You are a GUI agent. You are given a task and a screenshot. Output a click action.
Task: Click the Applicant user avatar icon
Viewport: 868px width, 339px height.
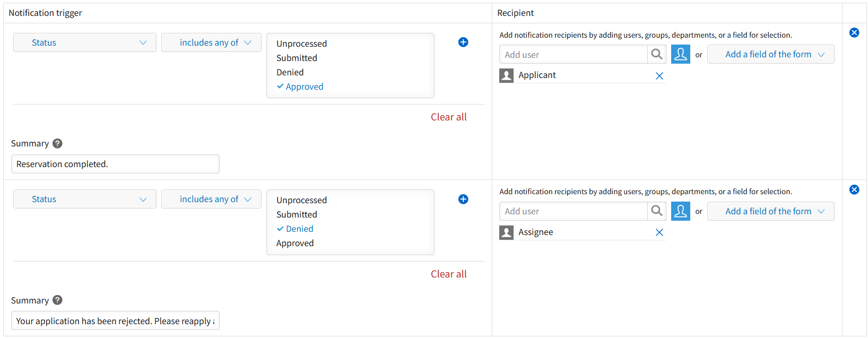click(x=507, y=75)
